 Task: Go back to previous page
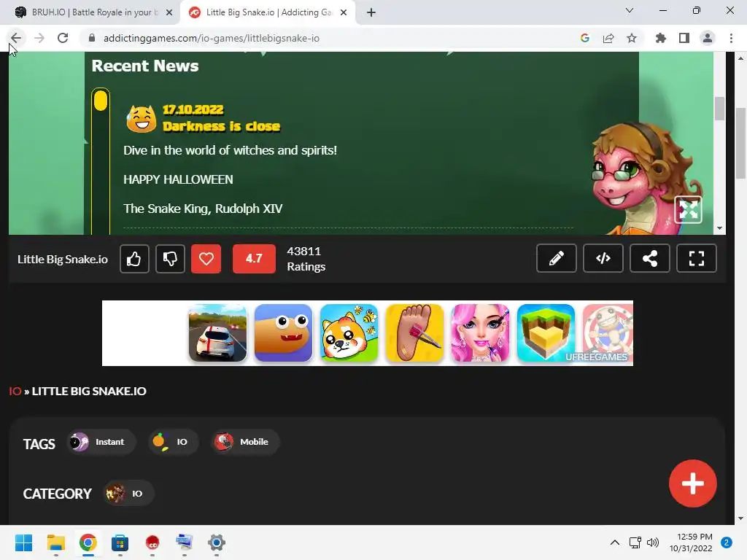click(16, 38)
